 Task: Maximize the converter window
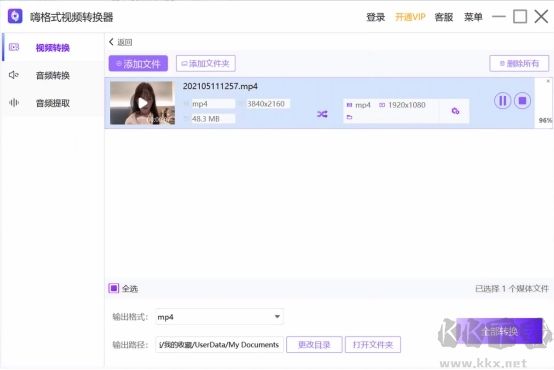[520, 17]
